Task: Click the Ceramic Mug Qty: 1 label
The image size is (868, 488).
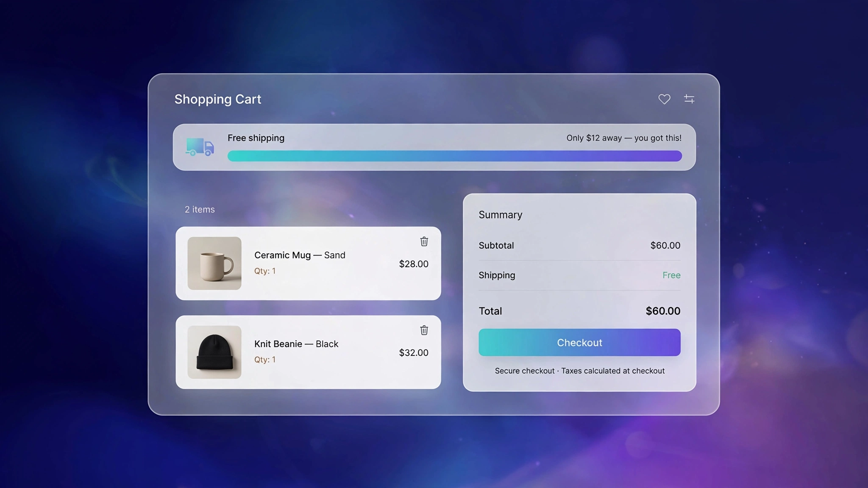Action: (x=265, y=271)
